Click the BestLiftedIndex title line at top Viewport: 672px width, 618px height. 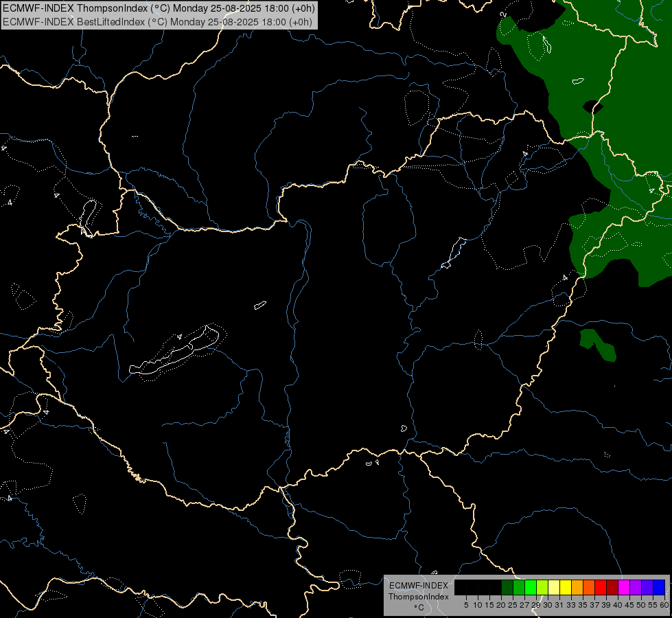pos(157,21)
